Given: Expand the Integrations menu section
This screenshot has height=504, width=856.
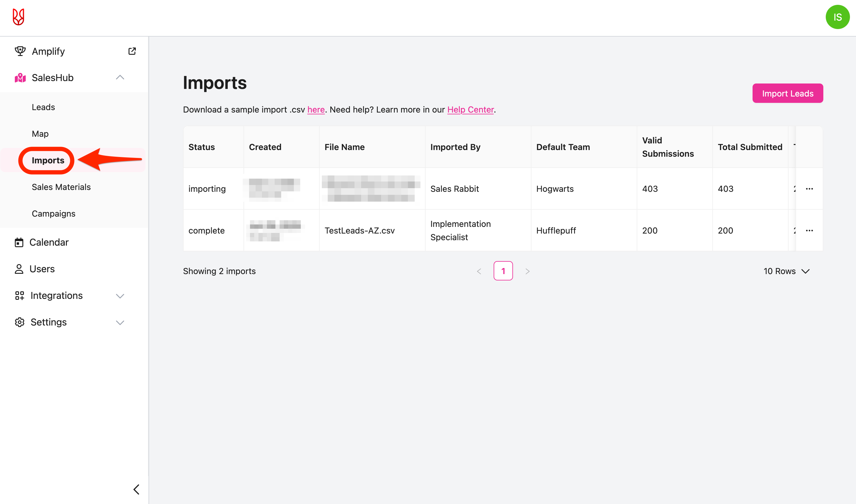Looking at the screenshot, I should [x=120, y=296].
